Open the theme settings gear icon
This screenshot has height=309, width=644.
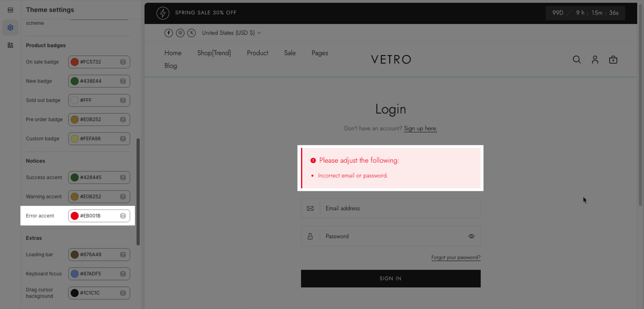(10, 27)
